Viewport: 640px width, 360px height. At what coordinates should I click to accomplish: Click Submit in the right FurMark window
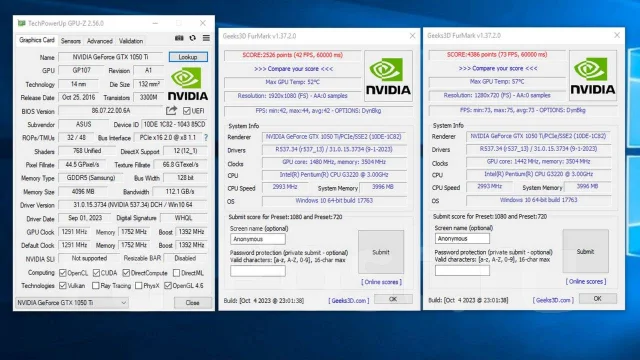585,251
